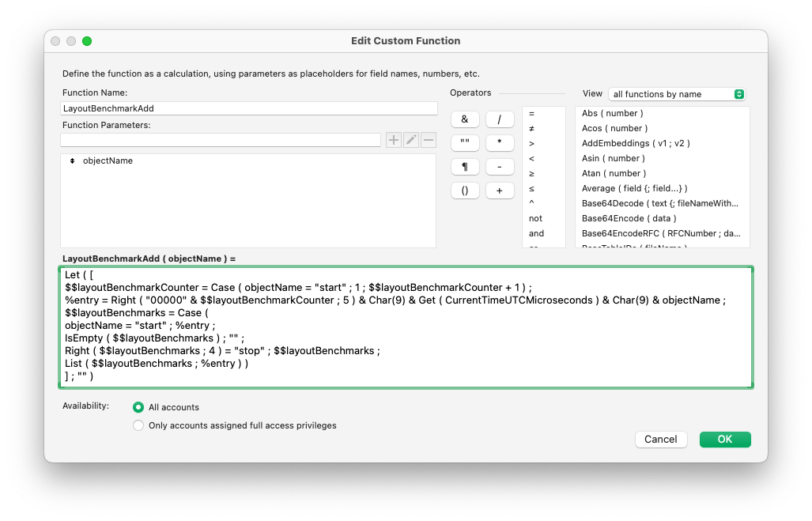Select Only accounts assigned full access privileges
This screenshot has height=521, width=812.
[x=139, y=425]
